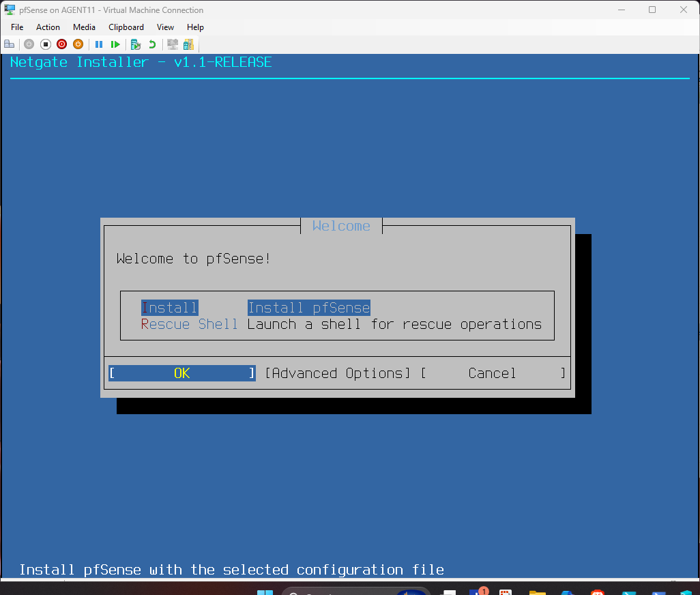Select the Rescue Shell option
The image size is (700, 595).
click(x=189, y=324)
